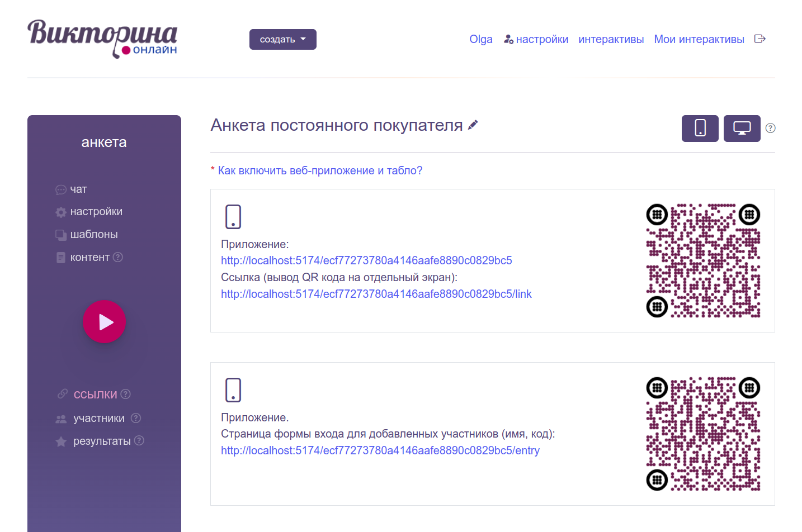
Task: Click help icon beside результаты
Action: click(139, 440)
